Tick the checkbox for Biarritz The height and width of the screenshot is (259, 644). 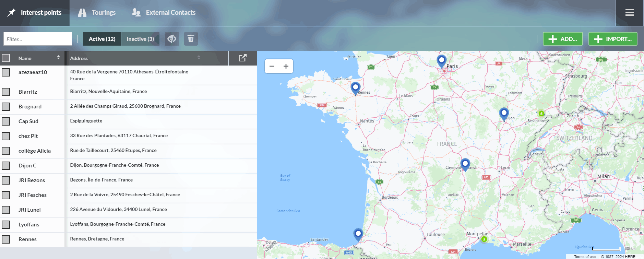(6, 92)
